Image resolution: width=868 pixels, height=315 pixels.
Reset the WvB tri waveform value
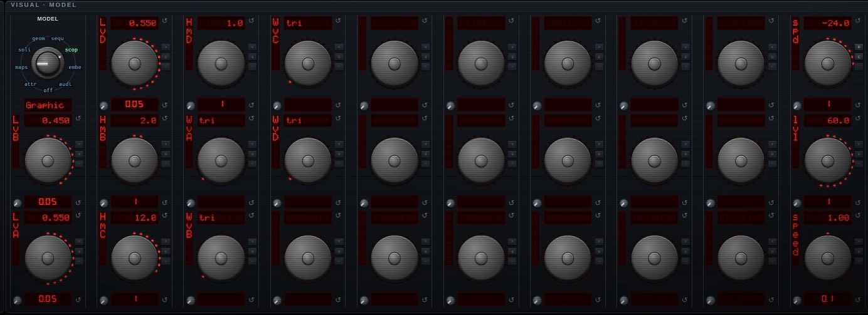(x=251, y=215)
